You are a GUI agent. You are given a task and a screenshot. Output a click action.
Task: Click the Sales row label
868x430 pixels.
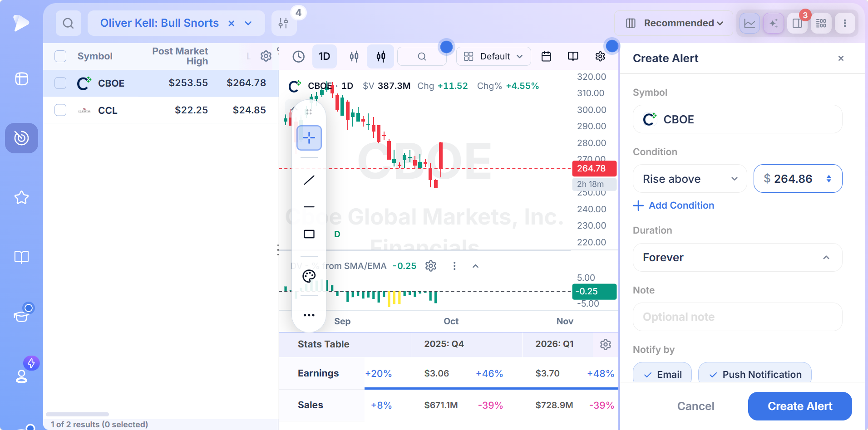coord(311,405)
